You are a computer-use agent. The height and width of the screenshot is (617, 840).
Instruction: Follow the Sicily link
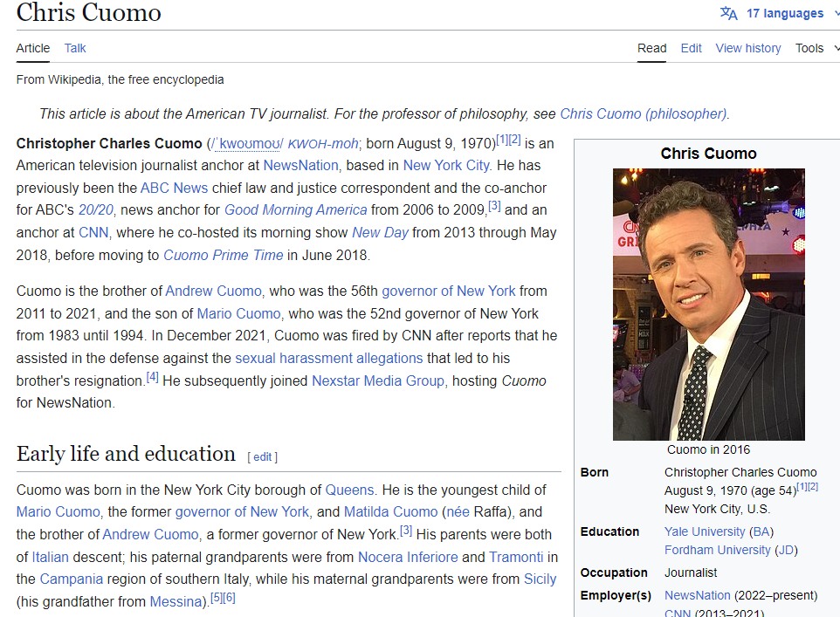(540, 579)
